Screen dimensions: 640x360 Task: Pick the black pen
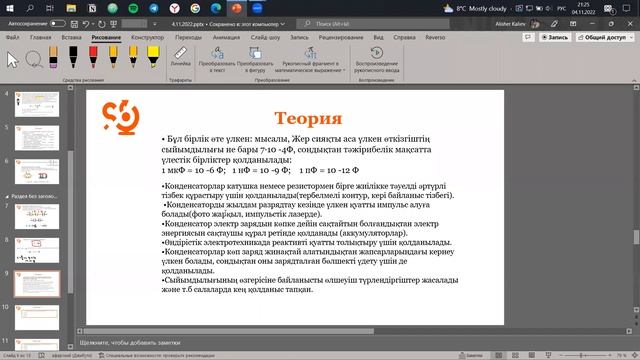73,56
